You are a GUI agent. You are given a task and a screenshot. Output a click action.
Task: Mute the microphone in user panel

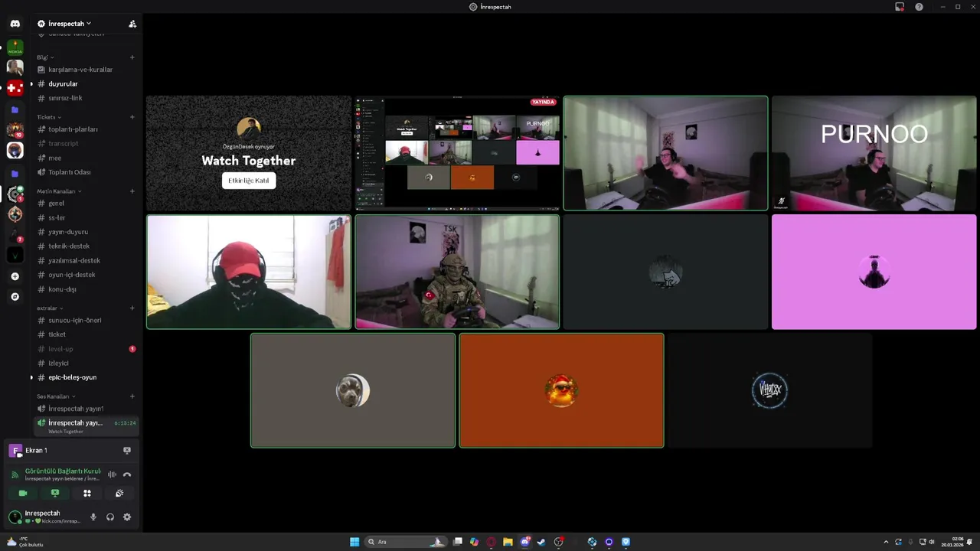93,517
